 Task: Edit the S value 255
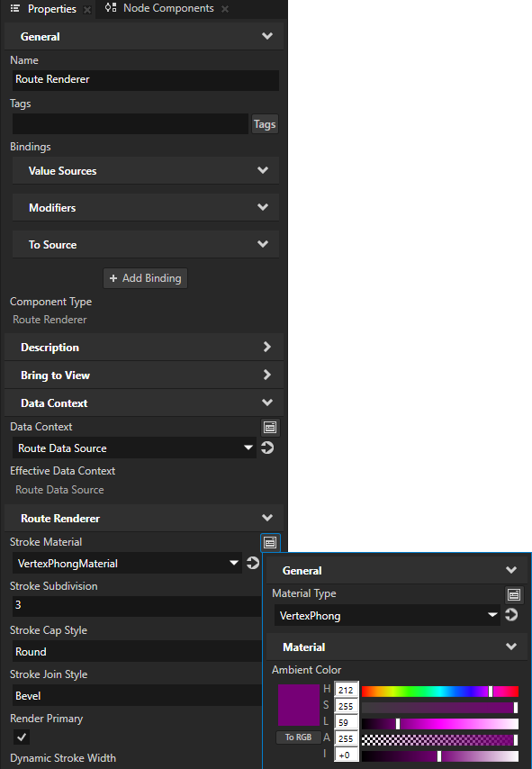tap(347, 706)
